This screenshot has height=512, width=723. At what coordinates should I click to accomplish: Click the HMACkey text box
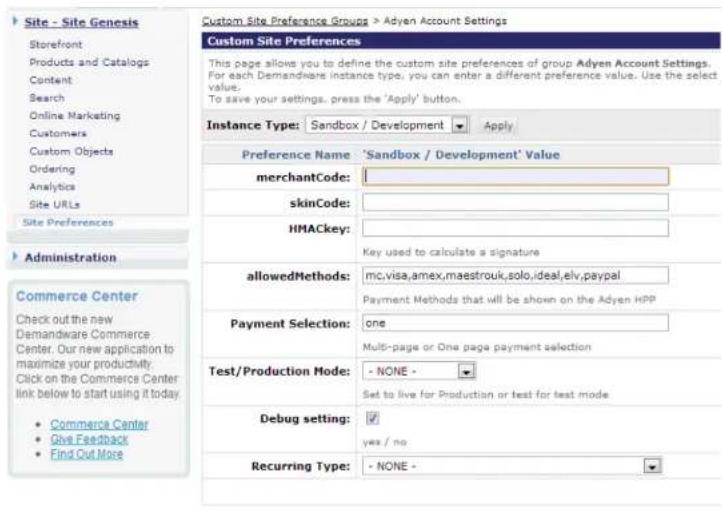[515, 228]
